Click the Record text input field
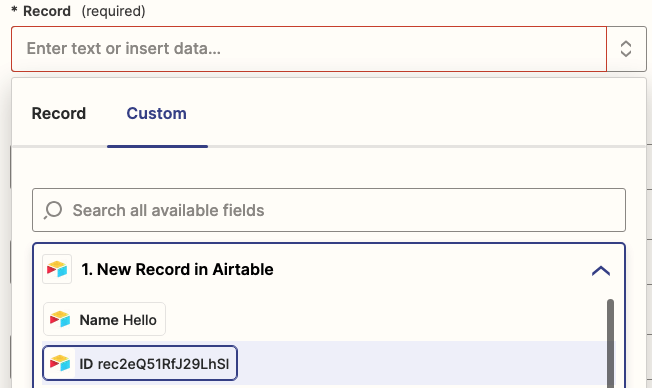Viewport: 652px width, 388px height. pyautogui.click(x=309, y=49)
